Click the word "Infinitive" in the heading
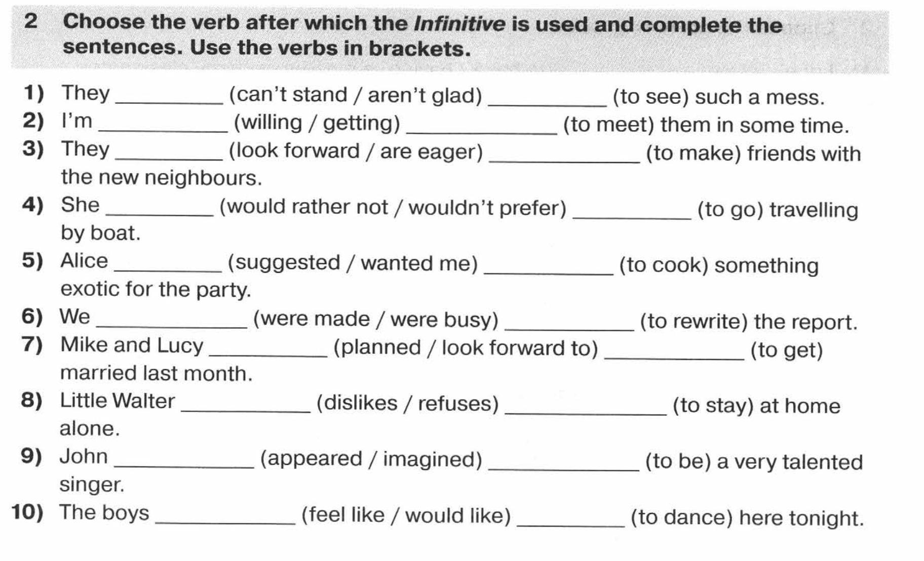The image size is (924, 561). click(459, 24)
